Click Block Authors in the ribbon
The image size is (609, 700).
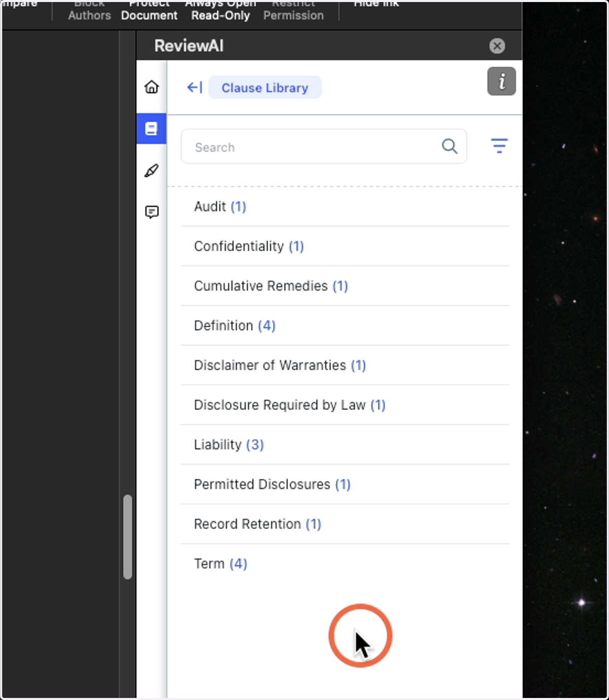pos(89,10)
